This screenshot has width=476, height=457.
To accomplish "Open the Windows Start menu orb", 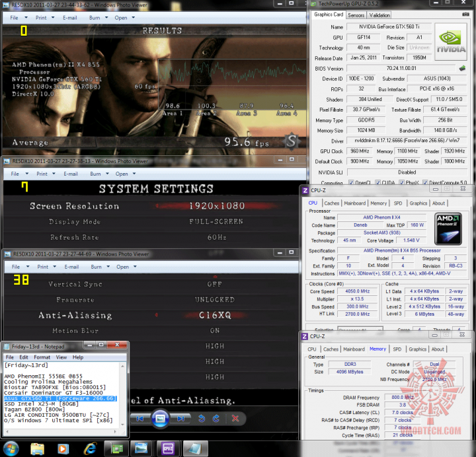I will pyautogui.click(x=10, y=448).
